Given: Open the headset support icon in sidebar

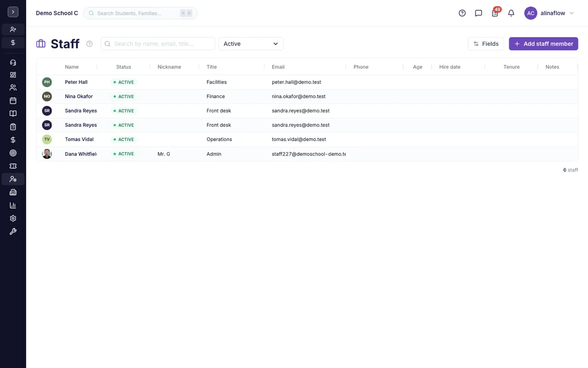Looking at the screenshot, I should (13, 63).
